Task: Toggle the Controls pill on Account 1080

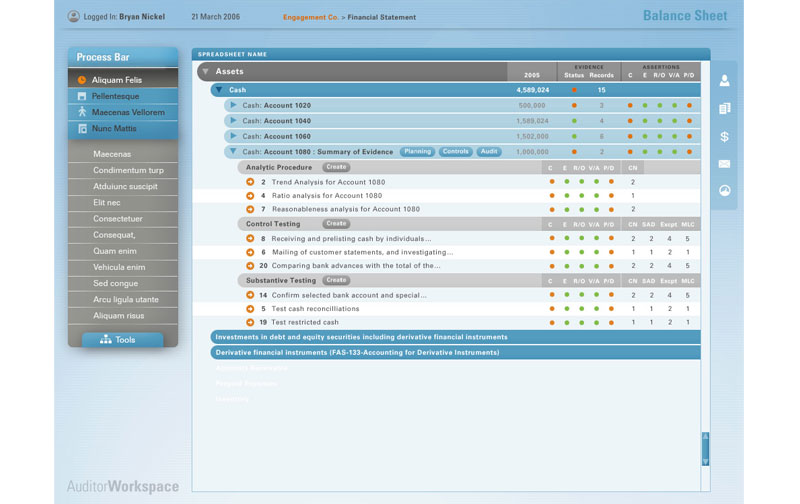Action: point(455,152)
